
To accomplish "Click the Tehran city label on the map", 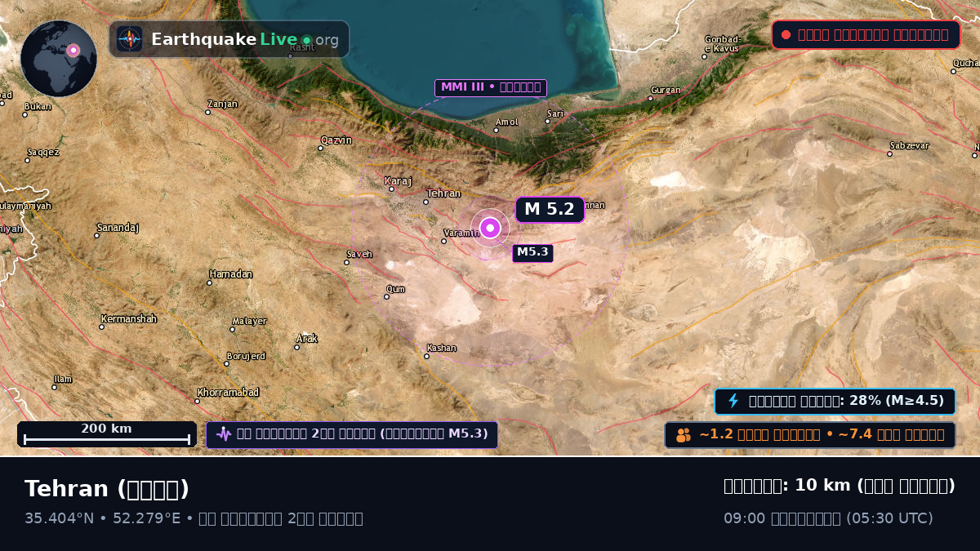I will [444, 194].
